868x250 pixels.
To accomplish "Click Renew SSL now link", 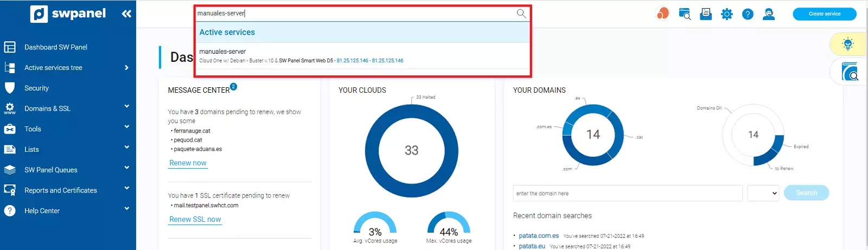I will [x=195, y=219].
